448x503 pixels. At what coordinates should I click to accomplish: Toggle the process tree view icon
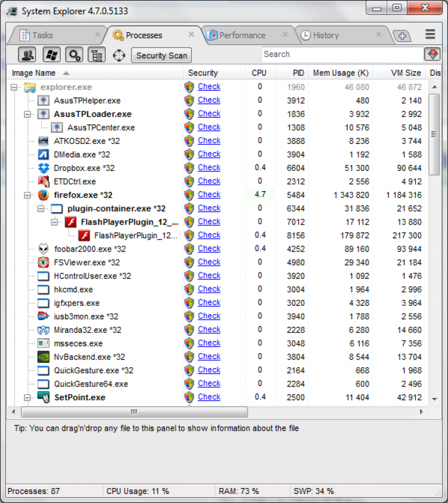97,55
